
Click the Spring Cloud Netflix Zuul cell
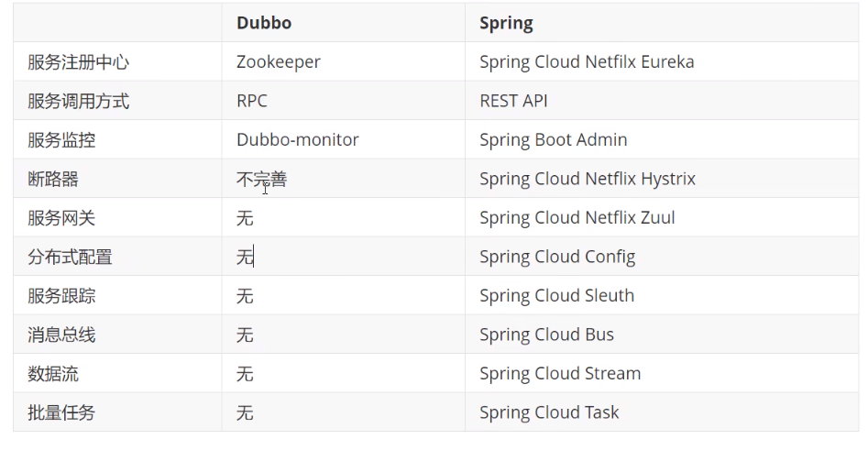click(x=577, y=218)
